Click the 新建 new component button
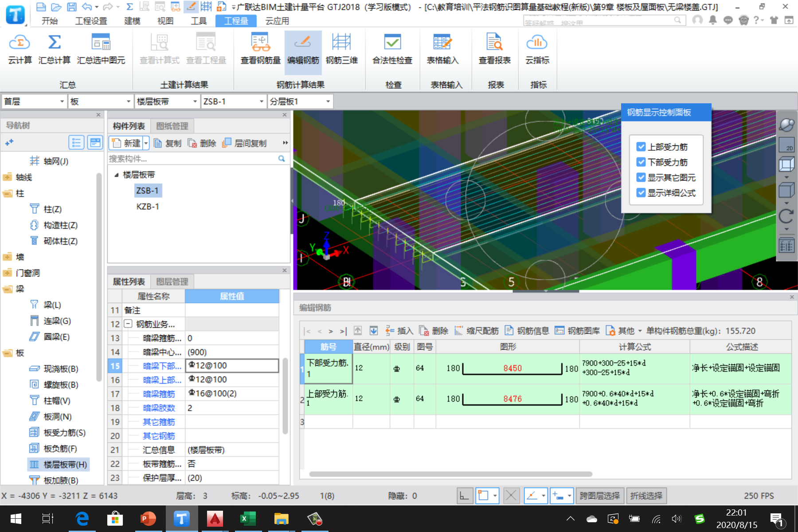The height and width of the screenshot is (532, 798). pos(126,143)
